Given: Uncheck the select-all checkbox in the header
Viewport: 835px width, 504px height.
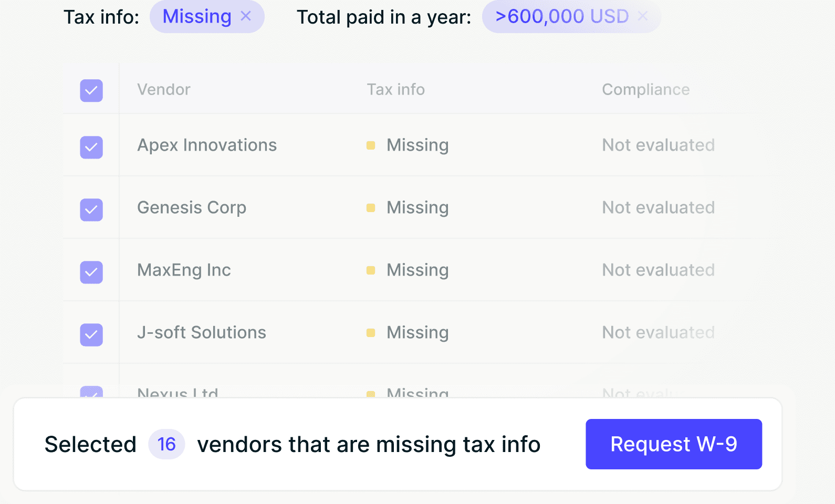Looking at the screenshot, I should 91,90.
